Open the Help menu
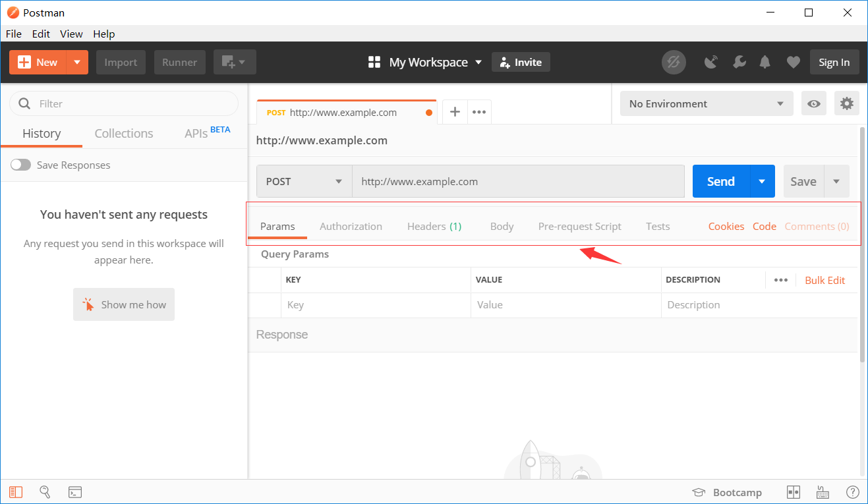 coord(103,34)
